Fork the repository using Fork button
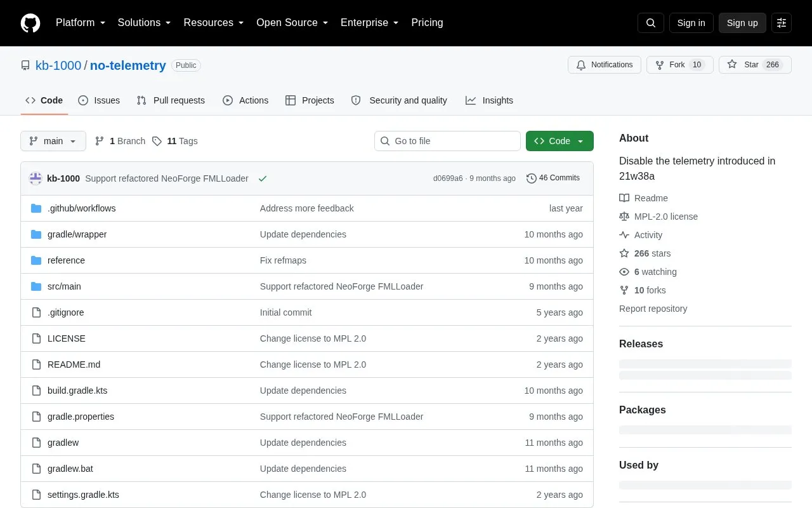 [x=680, y=65]
